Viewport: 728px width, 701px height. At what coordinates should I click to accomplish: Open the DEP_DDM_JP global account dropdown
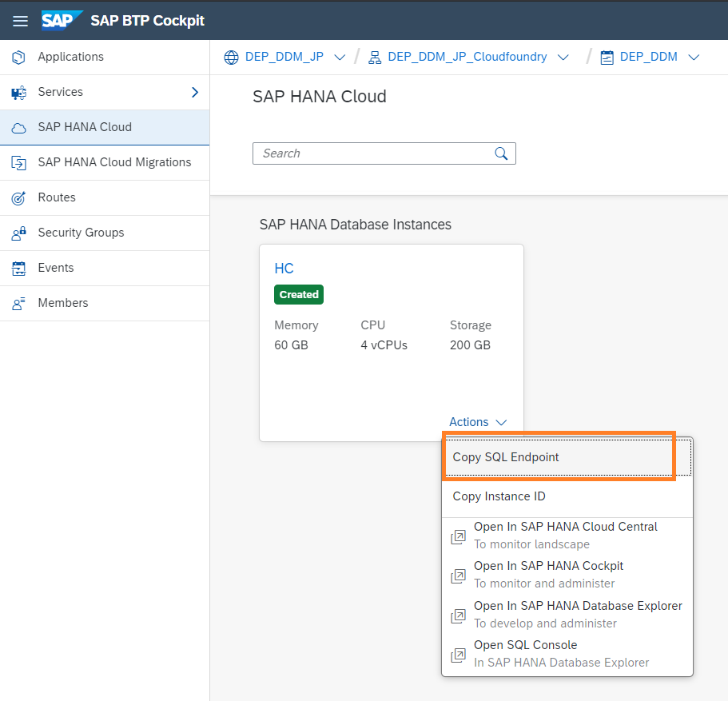[340, 57]
